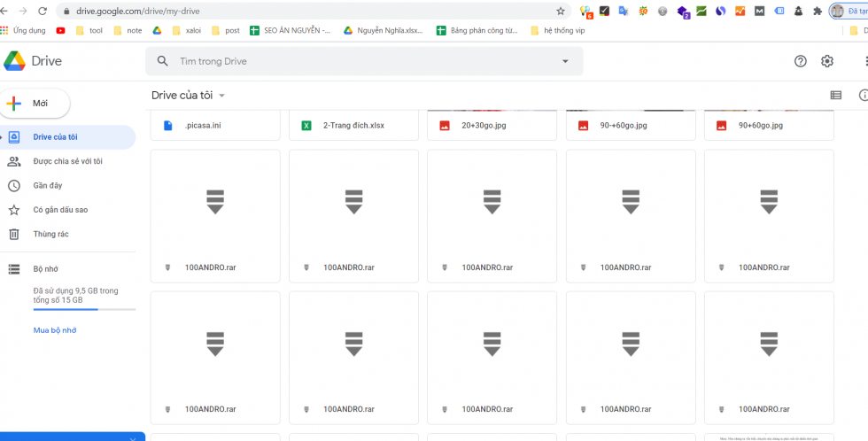Click the purple extension with badge 2
The height and width of the screenshot is (441, 868).
(x=683, y=12)
